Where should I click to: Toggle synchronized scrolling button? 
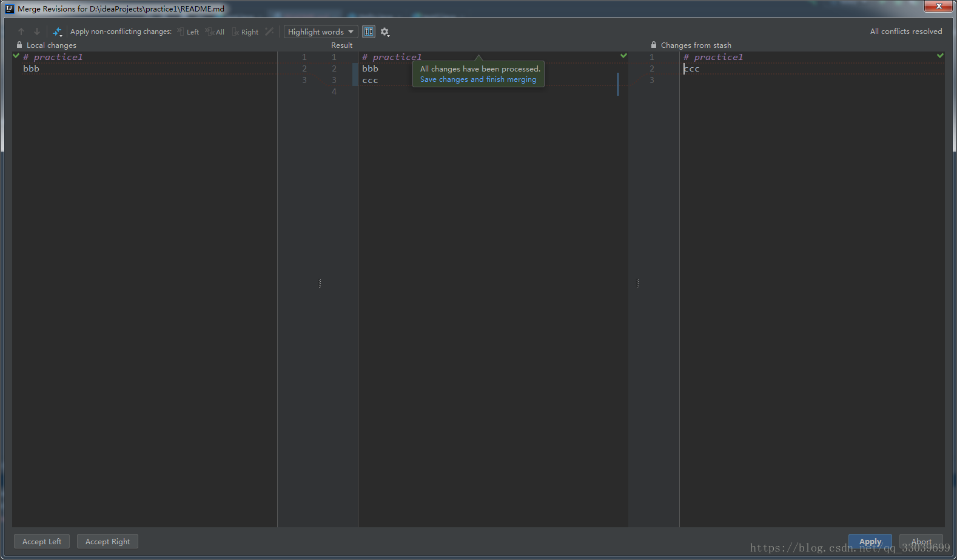pos(369,32)
